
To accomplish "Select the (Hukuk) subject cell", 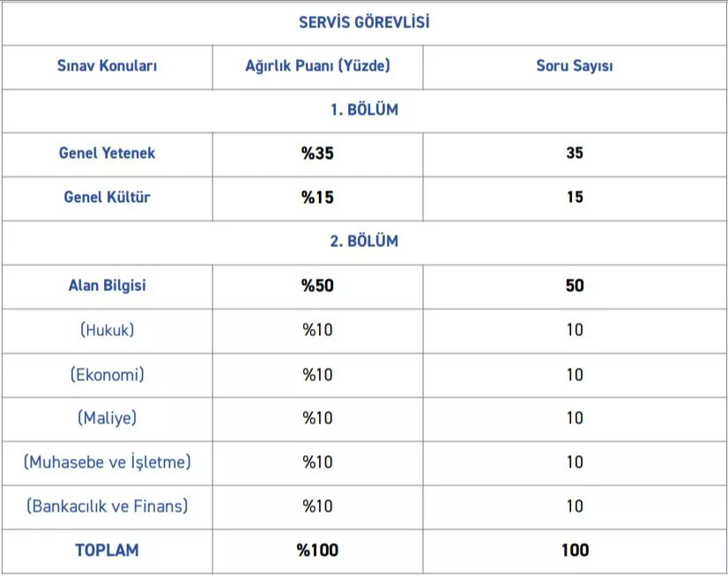I will (x=108, y=330).
